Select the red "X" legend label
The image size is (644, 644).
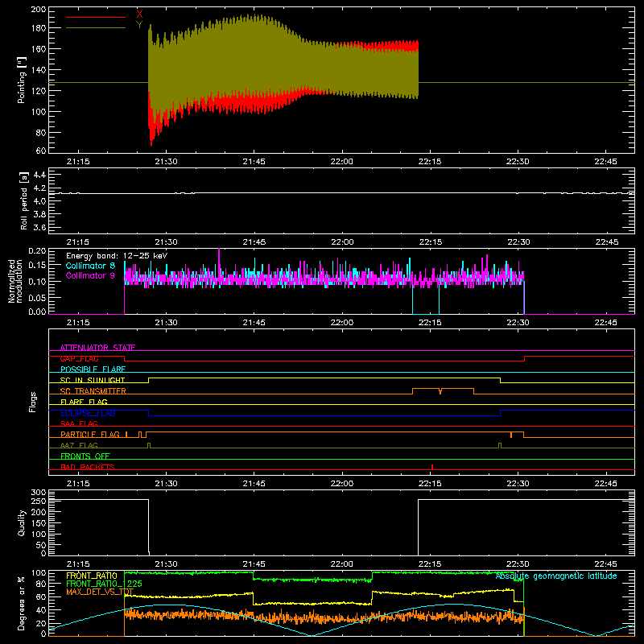[x=139, y=14]
